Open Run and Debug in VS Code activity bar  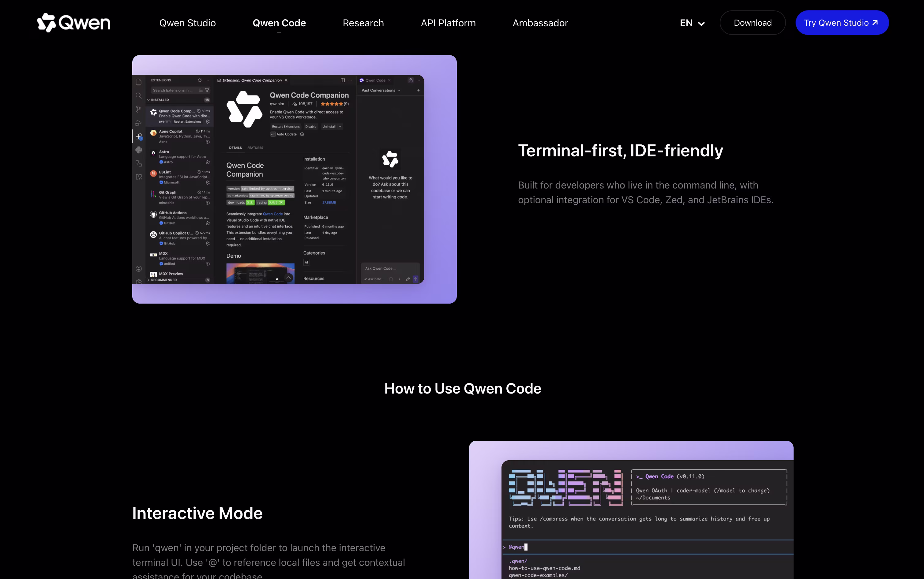tap(139, 123)
